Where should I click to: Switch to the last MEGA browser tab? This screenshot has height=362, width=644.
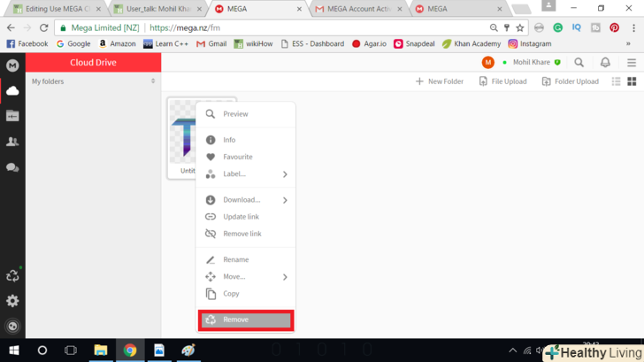[x=459, y=9]
